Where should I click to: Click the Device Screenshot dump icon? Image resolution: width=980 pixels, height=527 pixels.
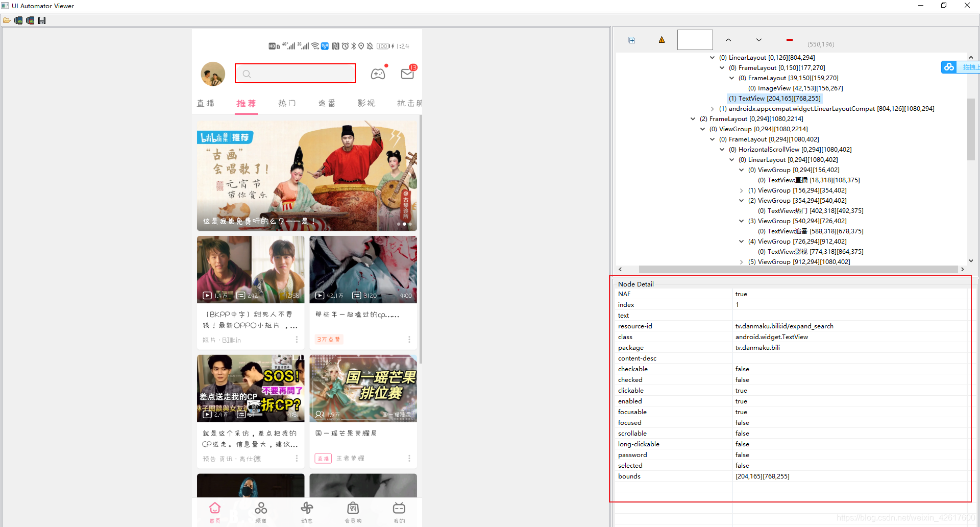[18, 20]
